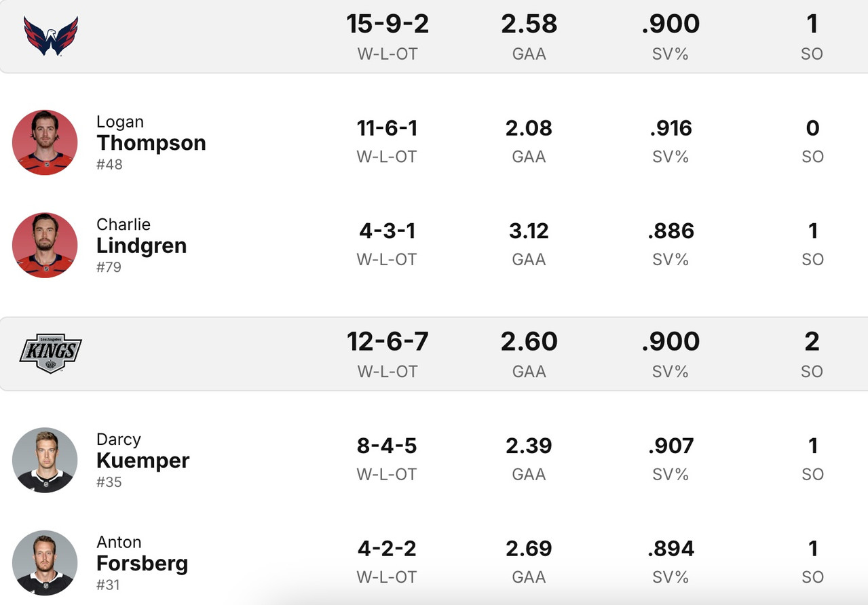This screenshot has width=868, height=605.
Task: Select Thompson's 2.08 GAA stat
Action: tap(529, 128)
